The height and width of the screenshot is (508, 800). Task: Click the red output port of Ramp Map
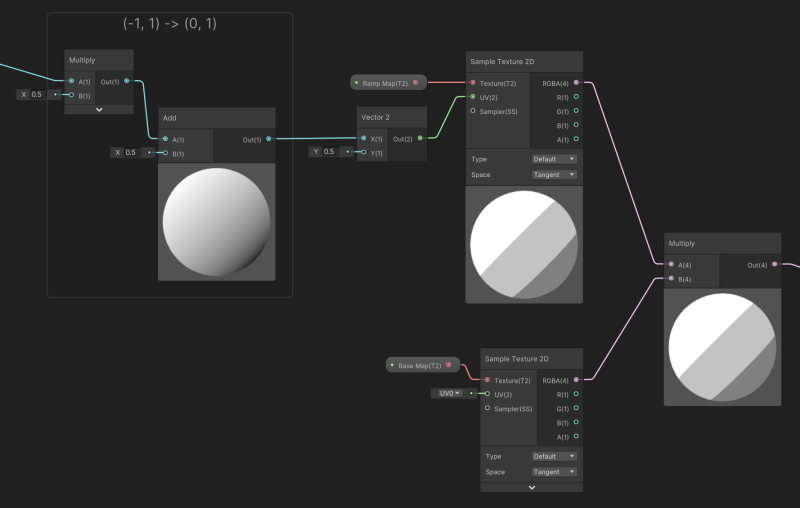point(415,83)
